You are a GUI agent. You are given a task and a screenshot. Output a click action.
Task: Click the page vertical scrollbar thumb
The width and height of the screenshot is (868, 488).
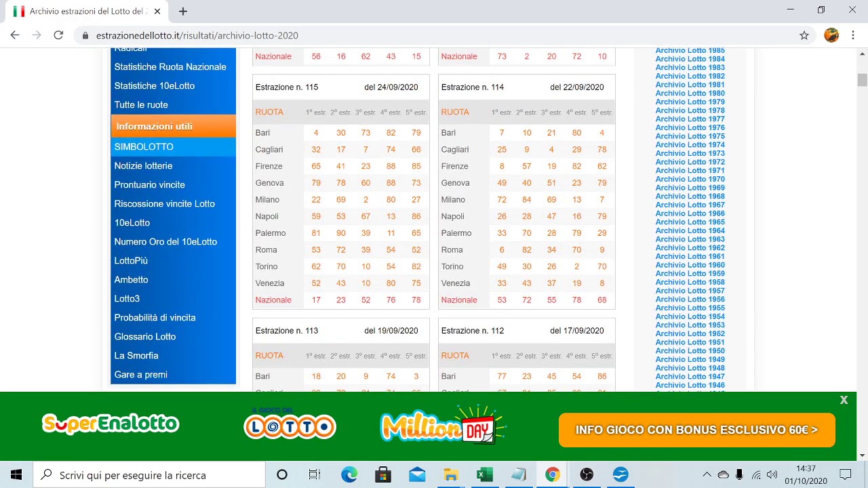[862, 80]
